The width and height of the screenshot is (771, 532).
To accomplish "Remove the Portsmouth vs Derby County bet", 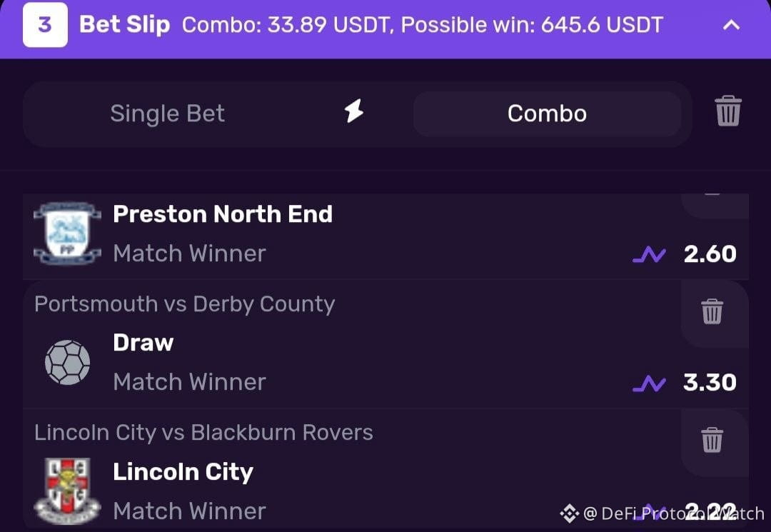I will coord(712,311).
